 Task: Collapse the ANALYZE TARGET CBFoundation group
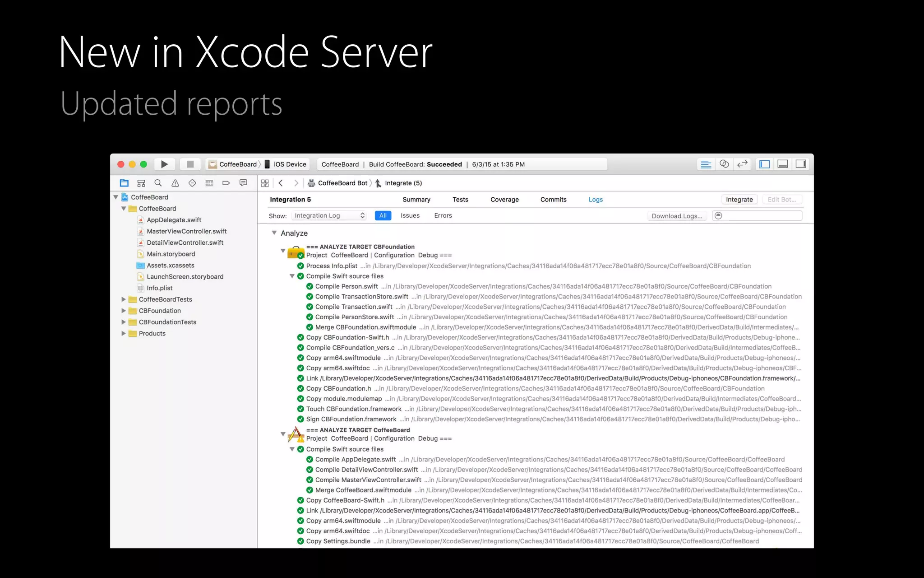283,251
